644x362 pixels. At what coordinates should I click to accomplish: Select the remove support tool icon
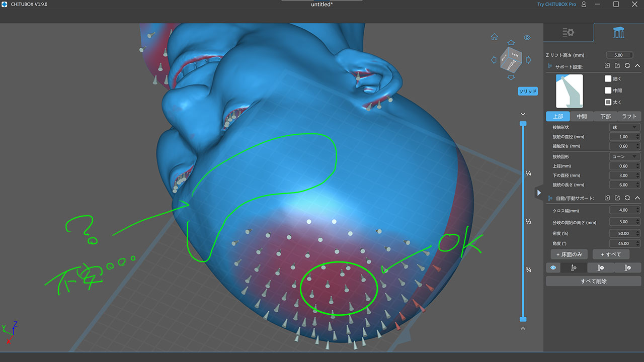tap(601, 268)
